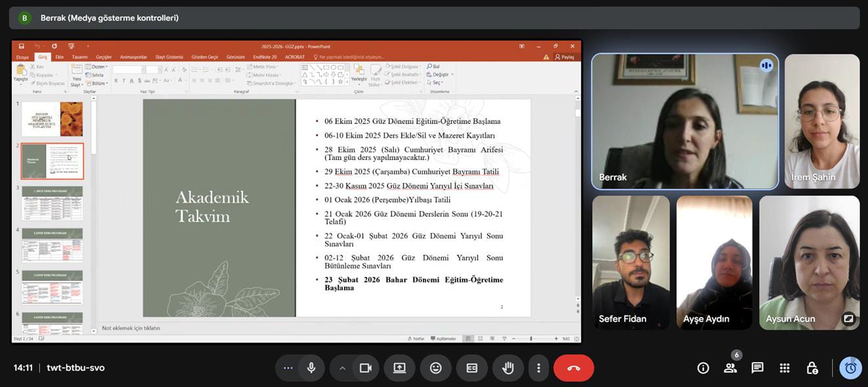Expand video settings chevron beside the camera

(342, 368)
